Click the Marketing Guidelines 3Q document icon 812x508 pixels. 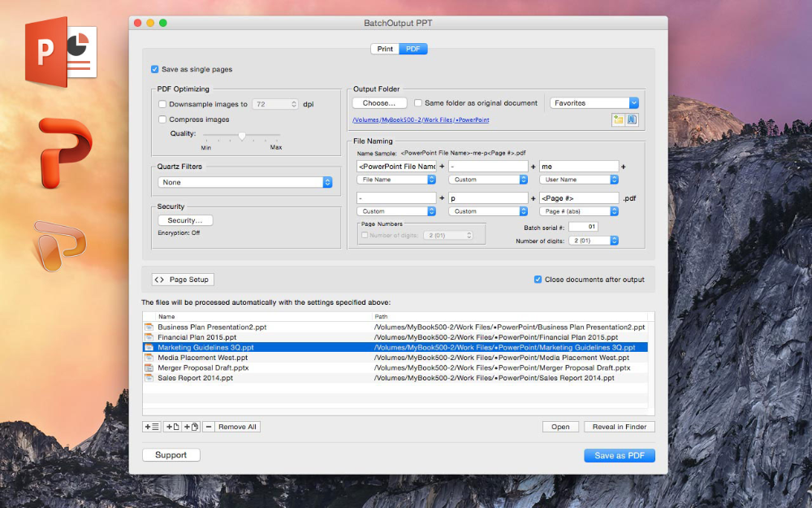pos(151,347)
